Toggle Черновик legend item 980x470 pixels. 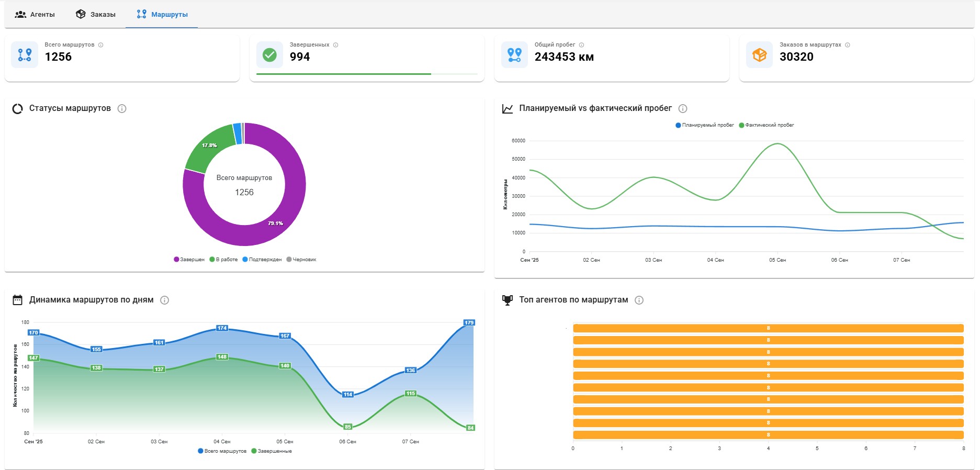tap(301, 260)
